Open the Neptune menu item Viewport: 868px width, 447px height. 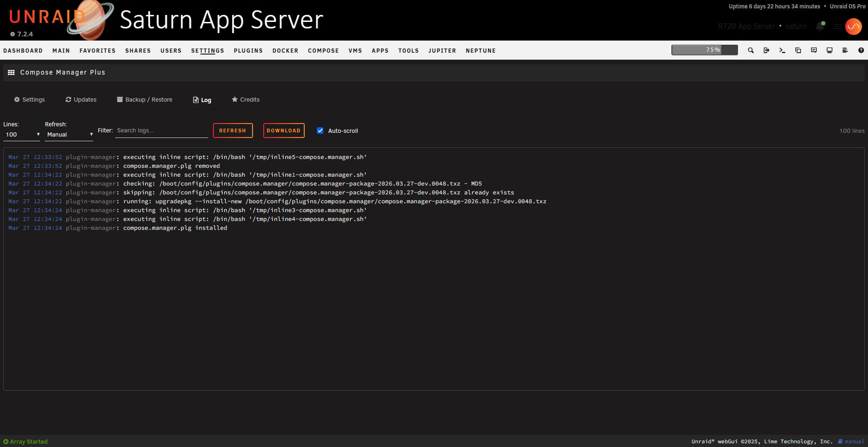tap(481, 51)
